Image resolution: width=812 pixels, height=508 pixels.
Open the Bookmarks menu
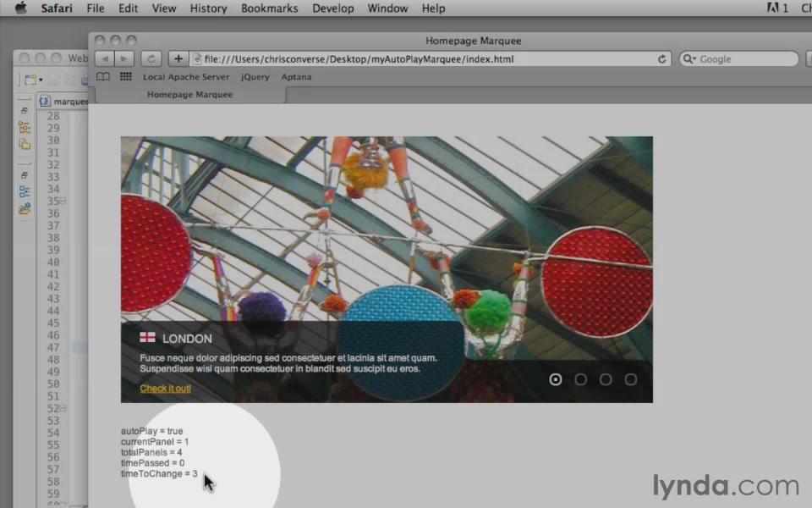click(269, 8)
